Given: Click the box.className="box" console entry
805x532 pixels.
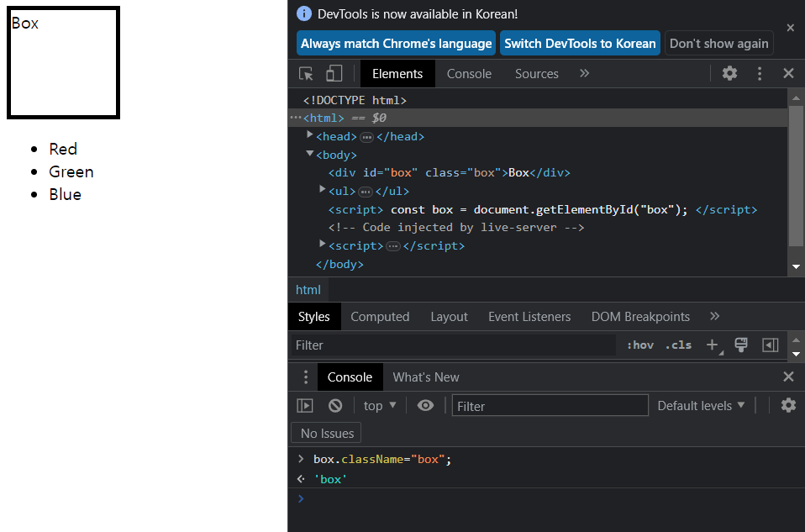Looking at the screenshot, I should pyautogui.click(x=382, y=459).
